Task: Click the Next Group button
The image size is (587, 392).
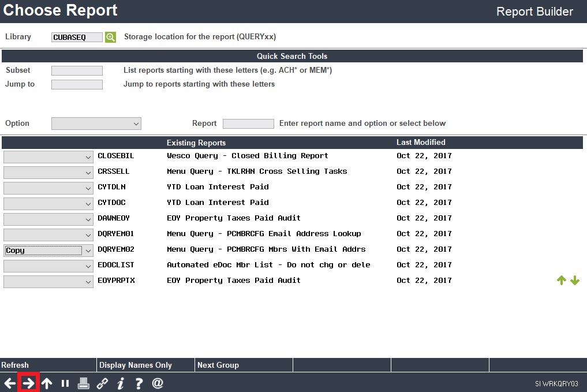Action: [x=244, y=365]
